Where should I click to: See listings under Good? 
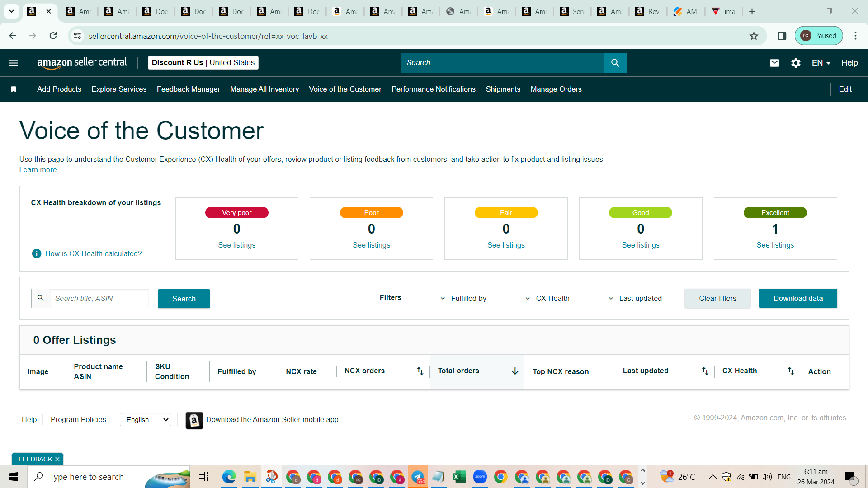coord(641,245)
